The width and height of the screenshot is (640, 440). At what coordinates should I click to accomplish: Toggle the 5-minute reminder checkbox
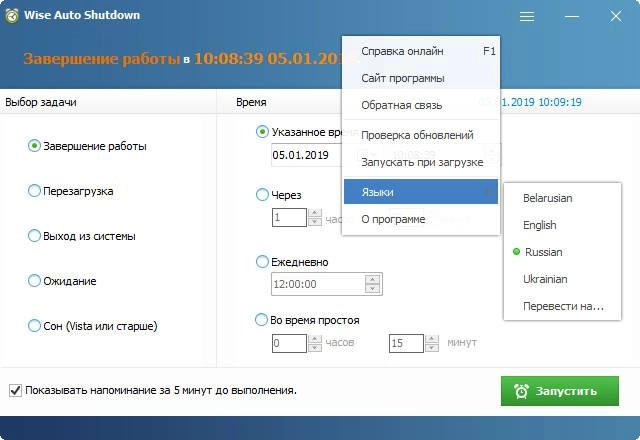[15, 390]
